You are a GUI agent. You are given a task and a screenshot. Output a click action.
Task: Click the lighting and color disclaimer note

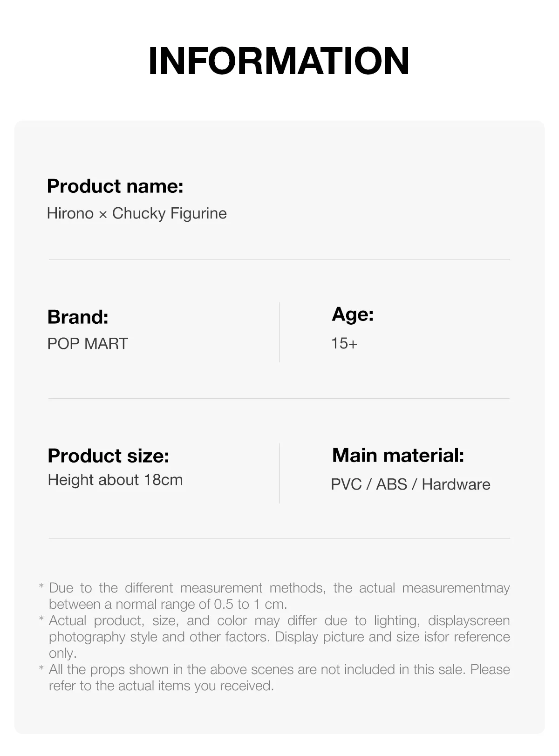pos(279,636)
